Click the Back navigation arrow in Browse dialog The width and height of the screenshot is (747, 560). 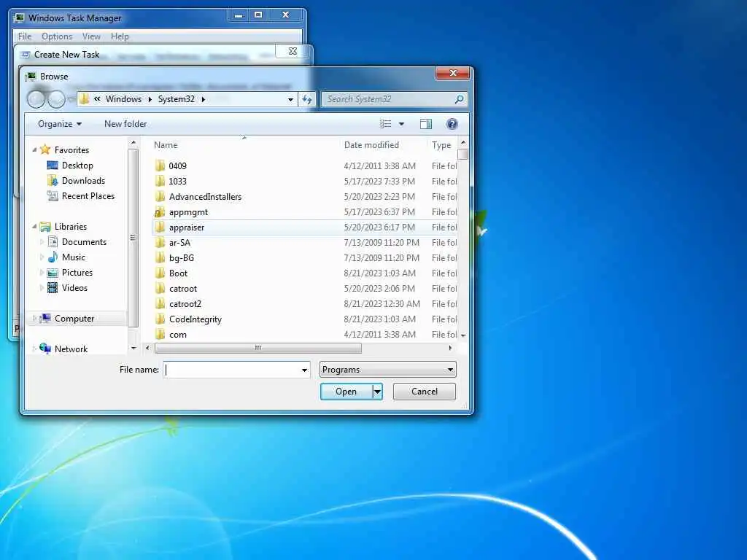[36, 99]
